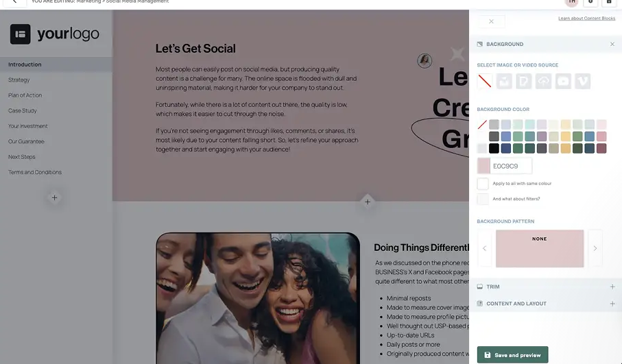The width and height of the screenshot is (622, 364).
Task: Choose the image library source icon
Action: click(504, 81)
